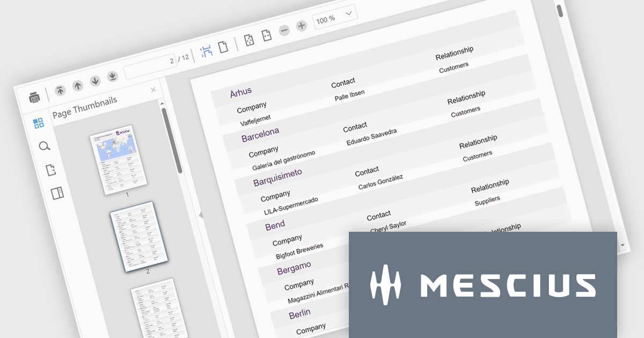
Task: Switch to single page view icon
Action: point(223,47)
